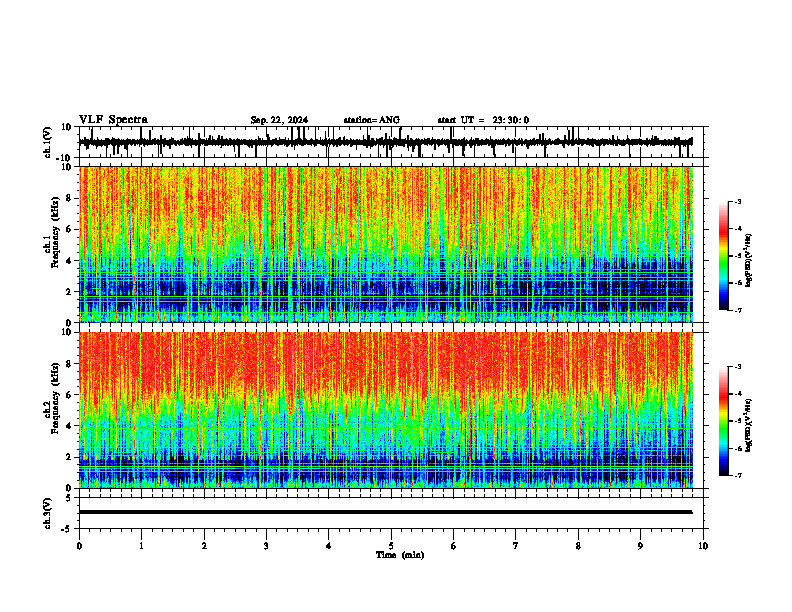Click the time axis tick label "0"

click(79, 546)
